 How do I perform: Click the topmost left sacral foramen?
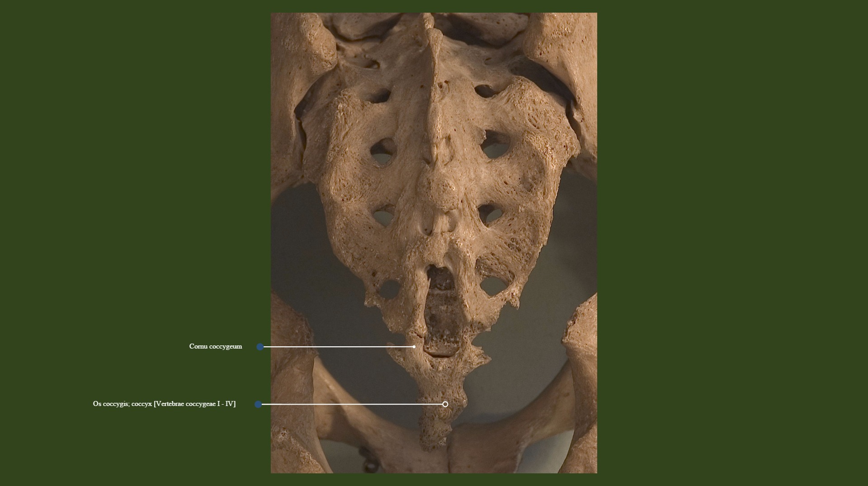point(379,96)
